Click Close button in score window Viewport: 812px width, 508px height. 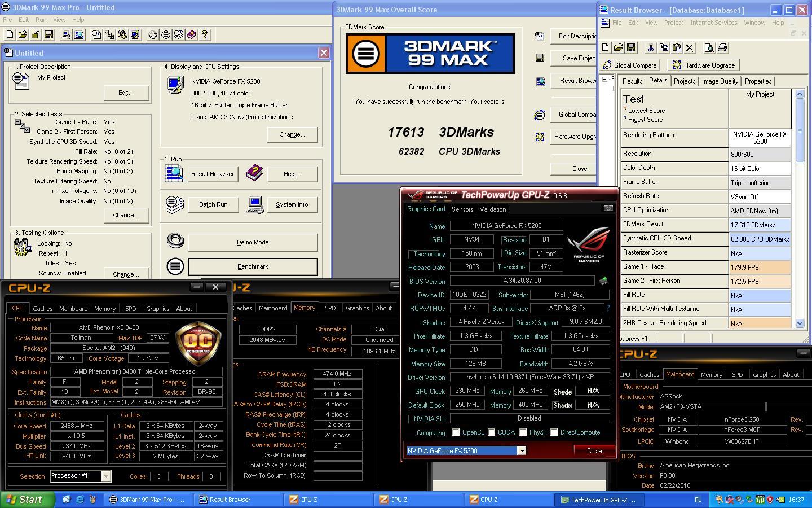click(x=574, y=169)
